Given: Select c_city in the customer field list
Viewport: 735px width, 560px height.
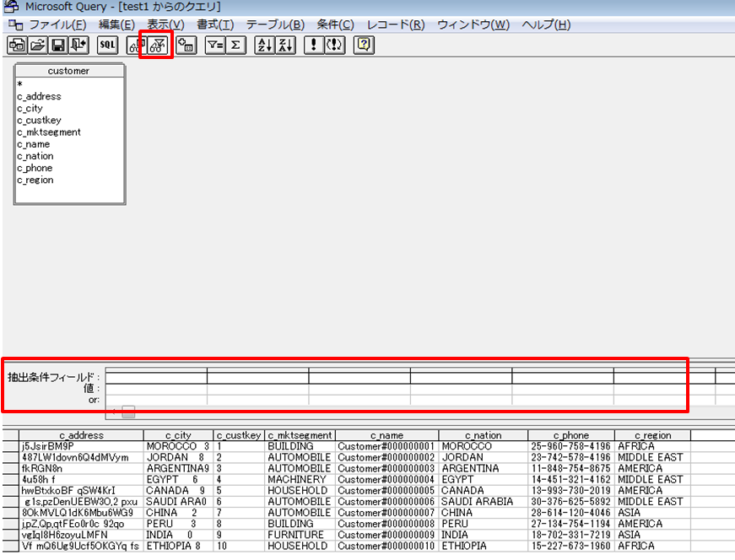Looking at the screenshot, I should point(30,108).
